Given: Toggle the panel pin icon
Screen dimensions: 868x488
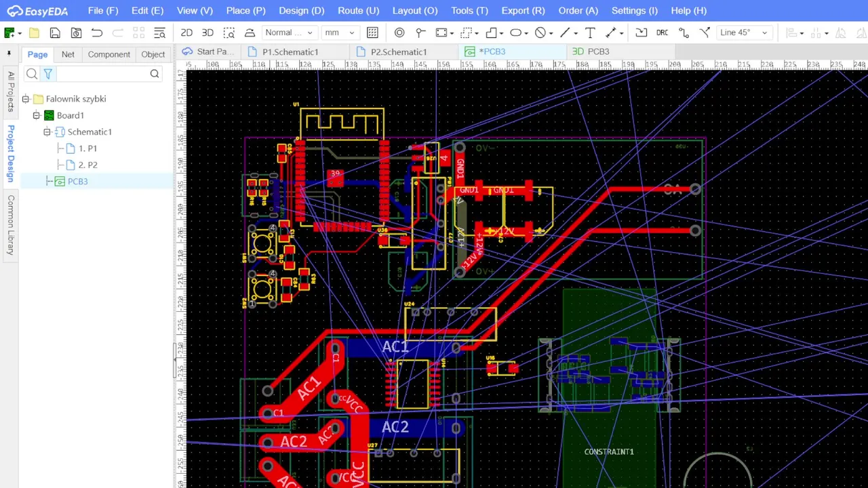Looking at the screenshot, I should [9, 54].
